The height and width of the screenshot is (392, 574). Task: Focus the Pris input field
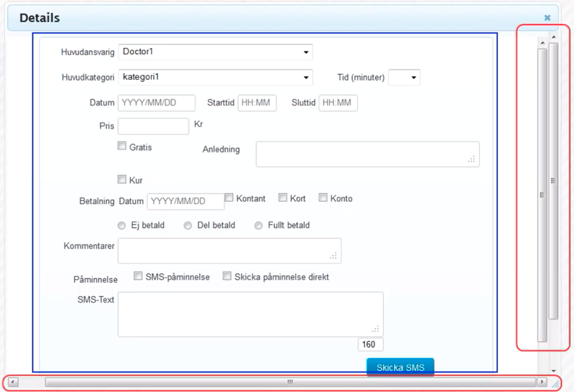point(153,126)
